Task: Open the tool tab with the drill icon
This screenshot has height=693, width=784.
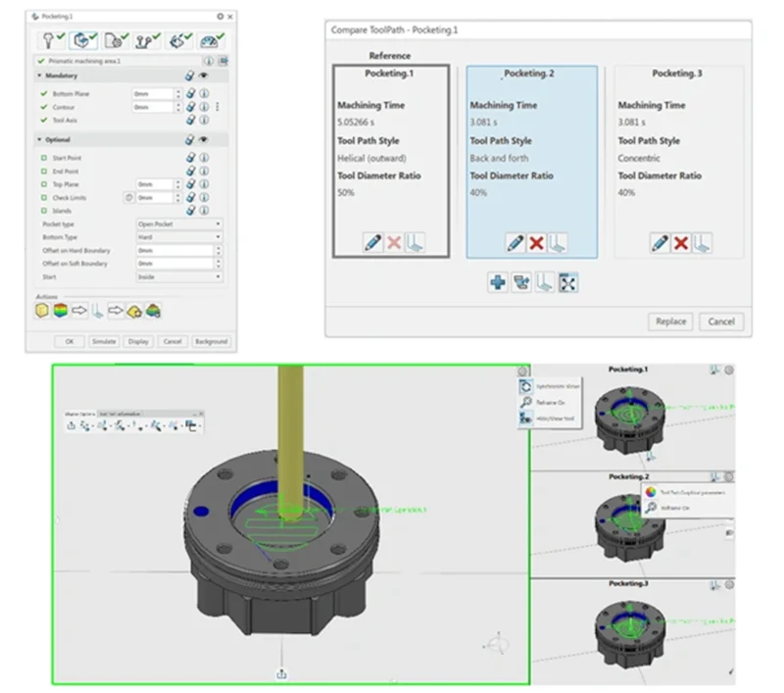Action: click(x=51, y=40)
